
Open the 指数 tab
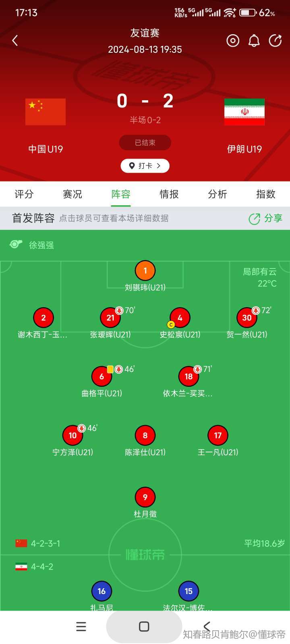coord(266,194)
